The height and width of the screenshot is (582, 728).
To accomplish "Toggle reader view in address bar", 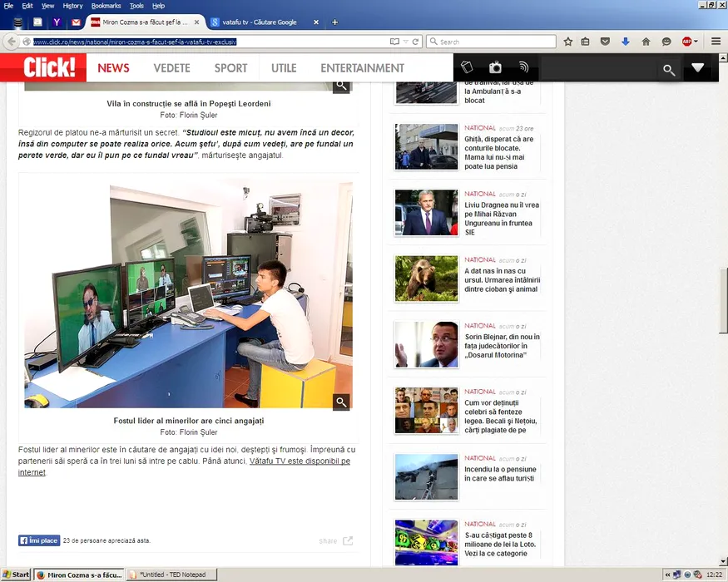I will (x=394, y=42).
